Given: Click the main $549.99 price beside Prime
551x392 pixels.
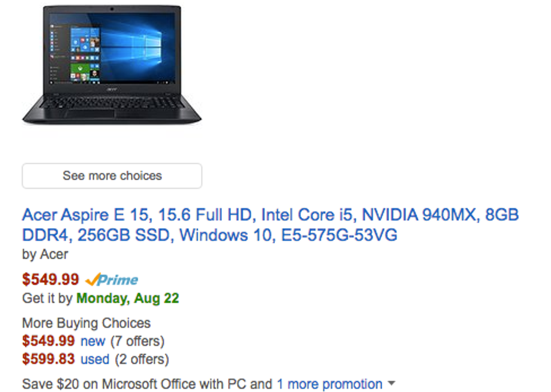Looking at the screenshot, I should click(x=51, y=280).
